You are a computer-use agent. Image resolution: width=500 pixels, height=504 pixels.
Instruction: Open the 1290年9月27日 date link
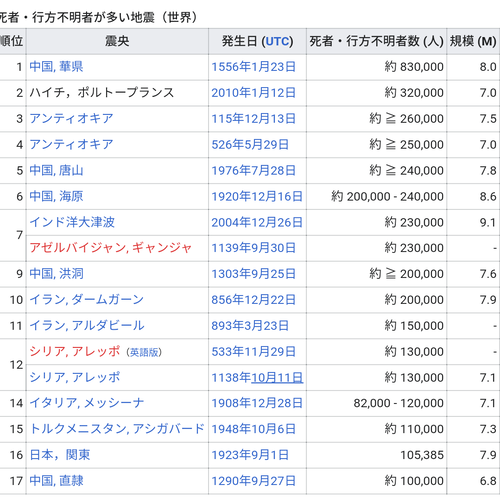tap(253, 481)
